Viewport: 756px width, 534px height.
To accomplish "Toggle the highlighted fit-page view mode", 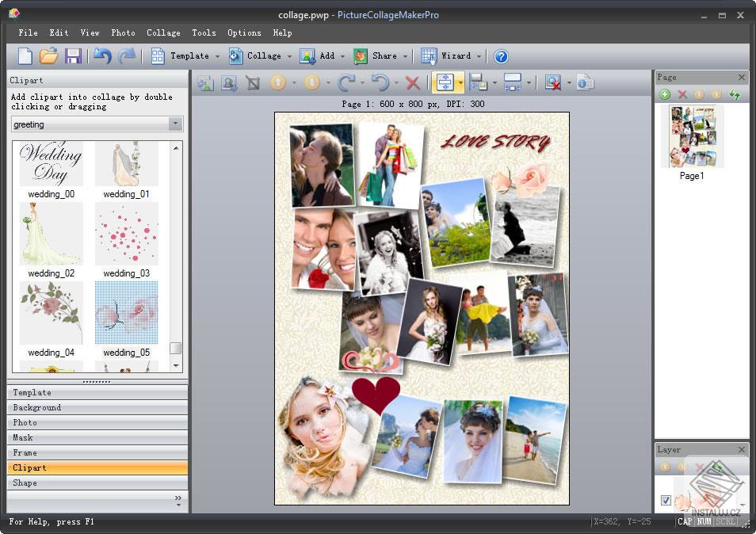I will click(446, 82).
